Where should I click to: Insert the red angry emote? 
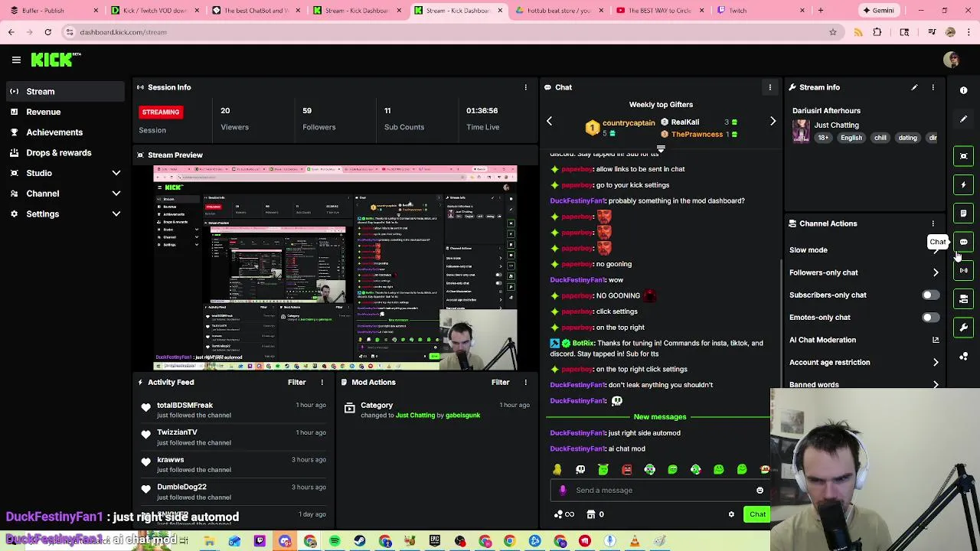(626, 469)
